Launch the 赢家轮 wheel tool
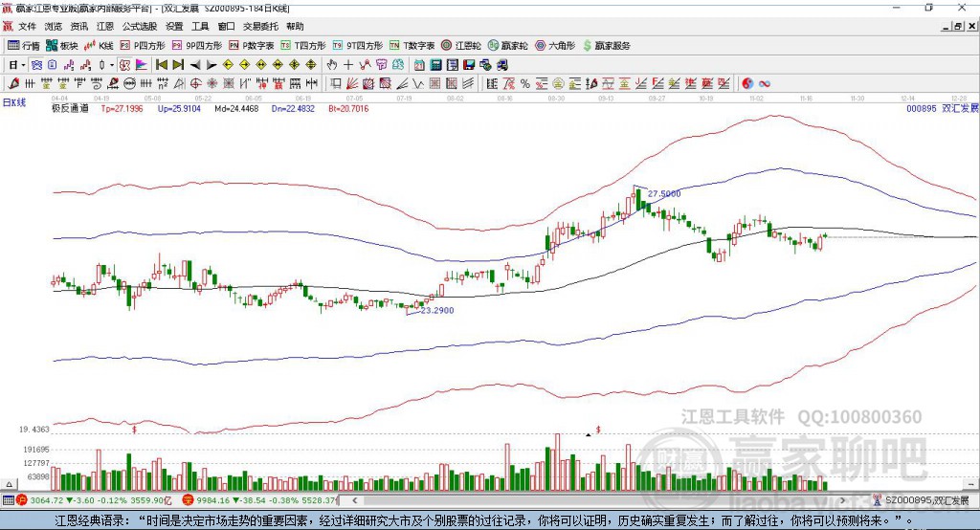 508,46
